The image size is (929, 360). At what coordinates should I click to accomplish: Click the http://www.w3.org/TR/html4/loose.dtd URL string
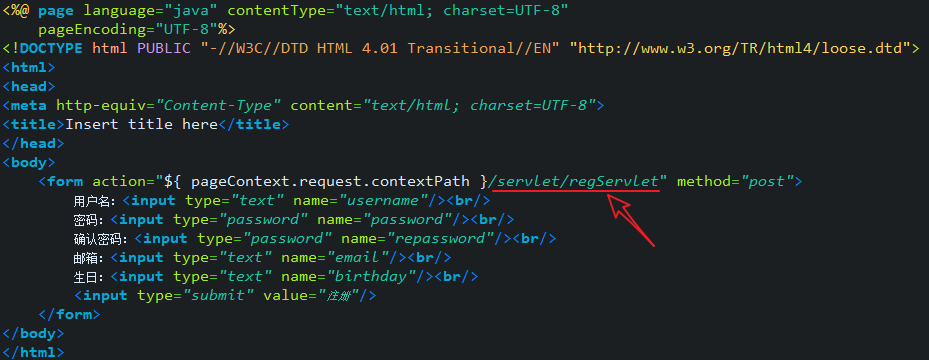(740, 49)
